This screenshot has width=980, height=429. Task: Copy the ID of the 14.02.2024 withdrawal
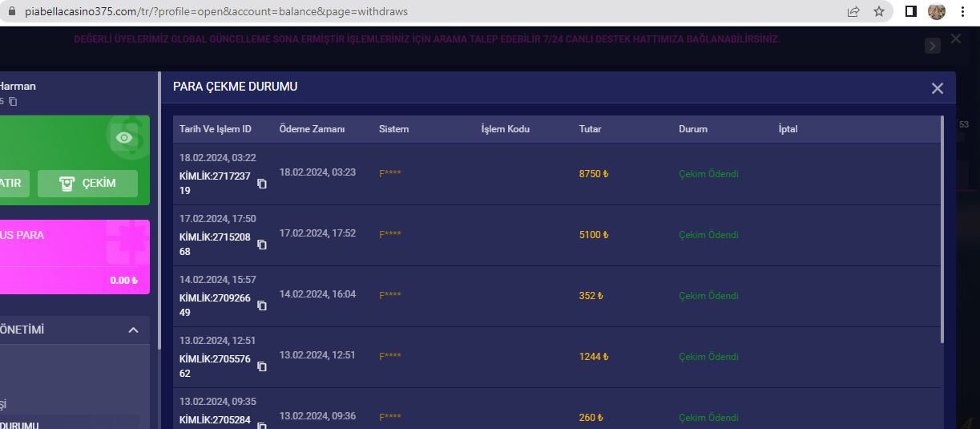tap(262, 306)
